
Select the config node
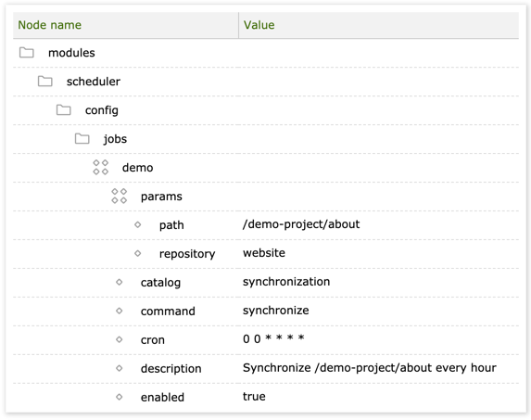[102, 110]
